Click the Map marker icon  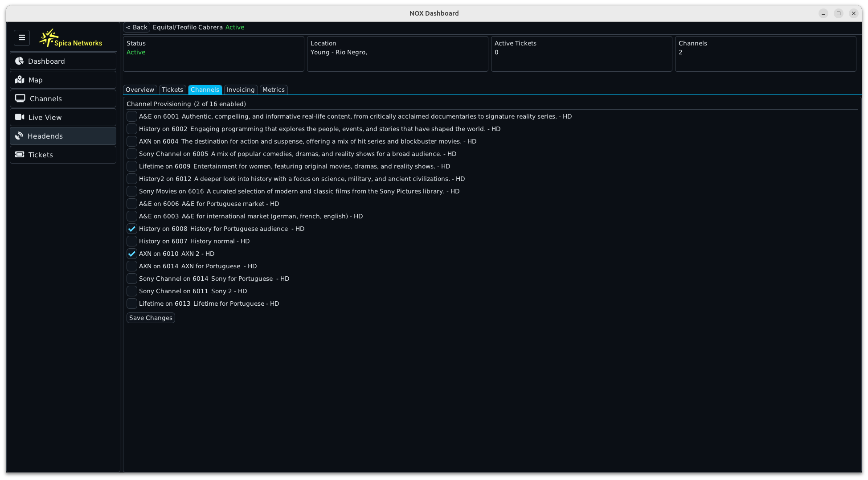pos(20,80)
